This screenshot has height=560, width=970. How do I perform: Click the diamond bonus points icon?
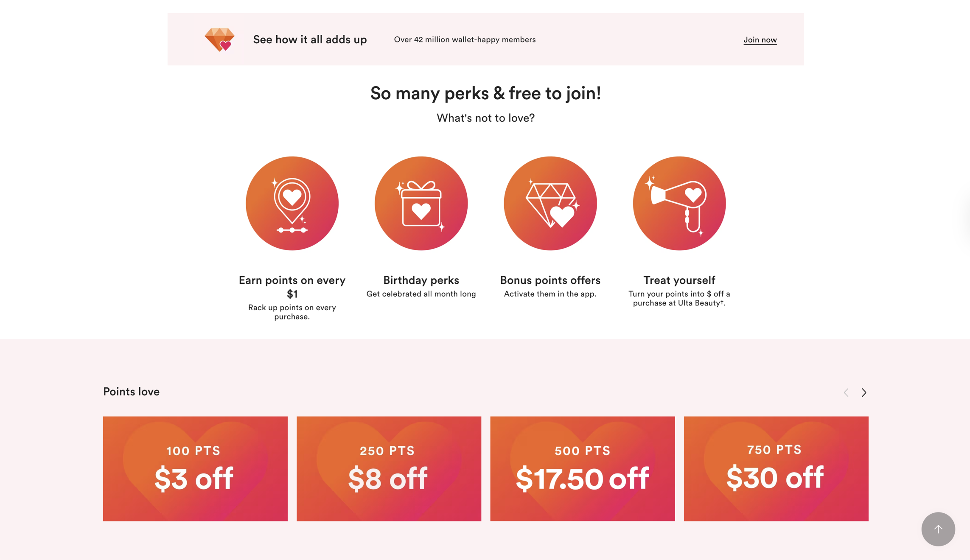(550, 203)
